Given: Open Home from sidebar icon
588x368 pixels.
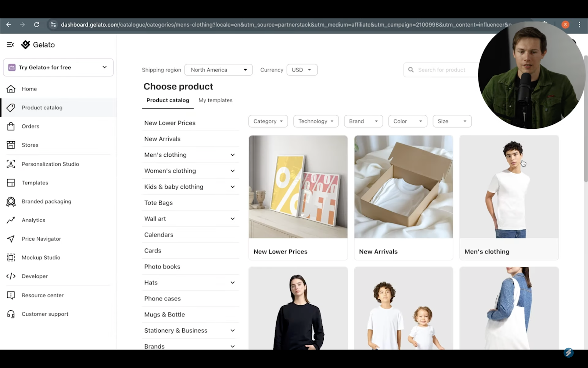Looking at the screenshot, I should pyautogui.click(x=11, y=89).
